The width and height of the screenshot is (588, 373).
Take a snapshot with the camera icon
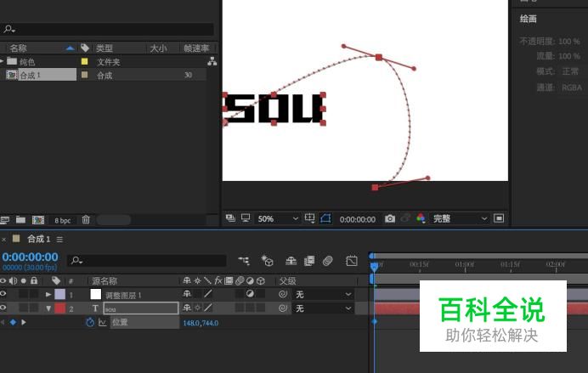pos(390,218)
